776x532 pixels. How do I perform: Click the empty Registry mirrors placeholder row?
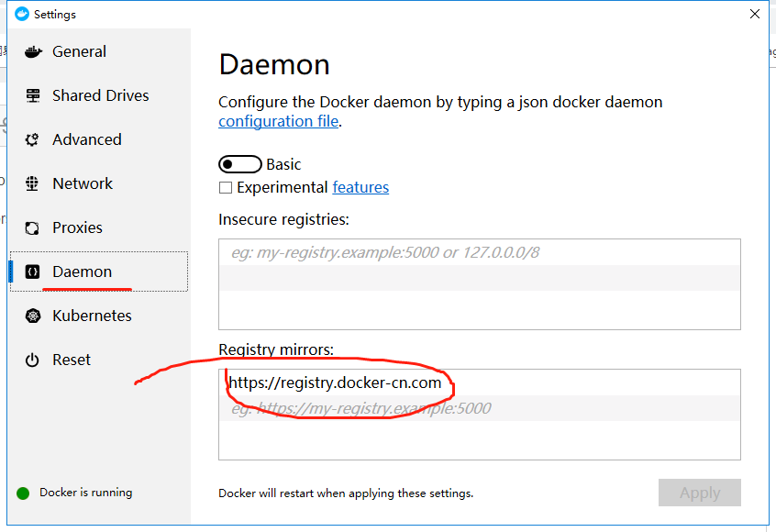pos(480,408)
